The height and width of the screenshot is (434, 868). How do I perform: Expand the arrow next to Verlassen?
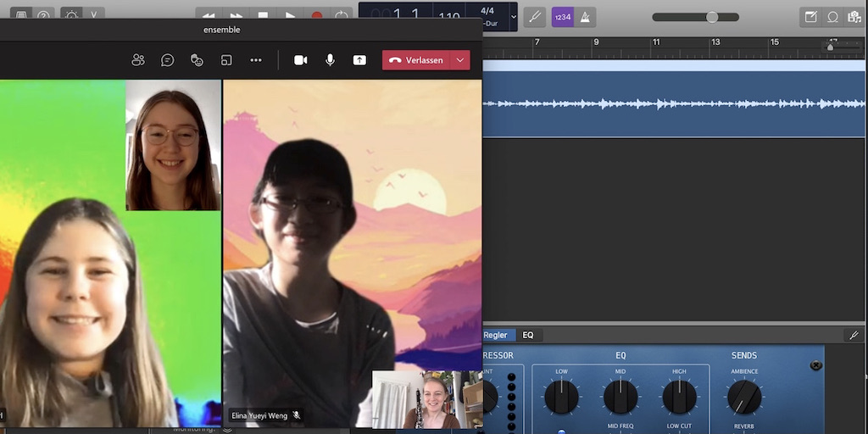pyautogui.click(x=460, y=60)
